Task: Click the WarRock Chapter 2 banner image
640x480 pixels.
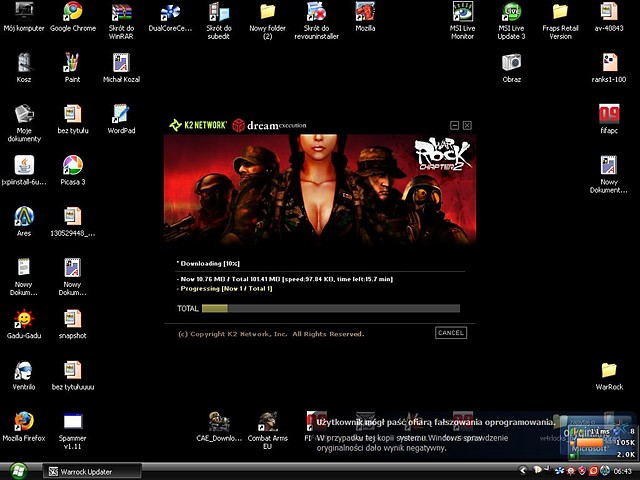Action: (320, 190)
